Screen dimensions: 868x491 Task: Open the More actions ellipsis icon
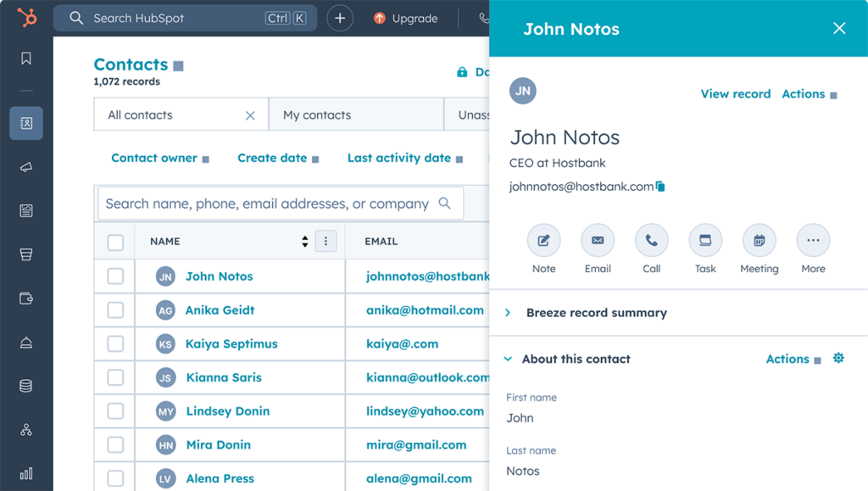813,241
